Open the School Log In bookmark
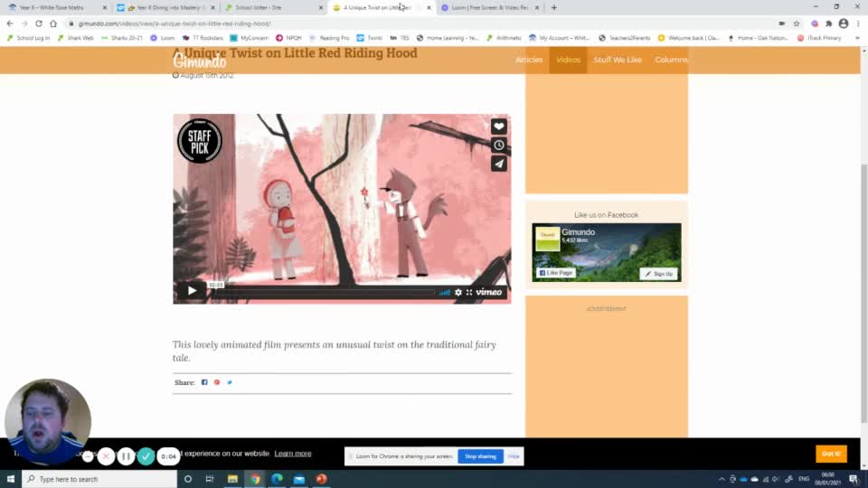This screenshot has width=868, height=488. point(29,38)
